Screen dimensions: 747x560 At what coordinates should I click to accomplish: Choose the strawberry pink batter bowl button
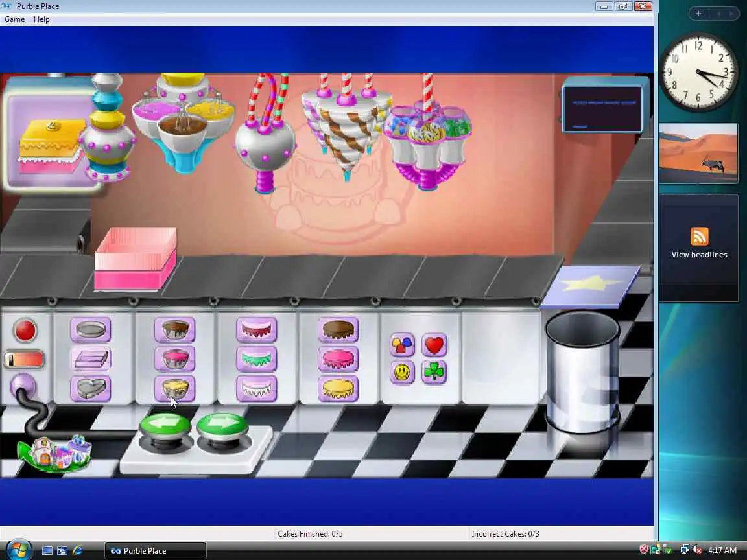tap(175, 358)
